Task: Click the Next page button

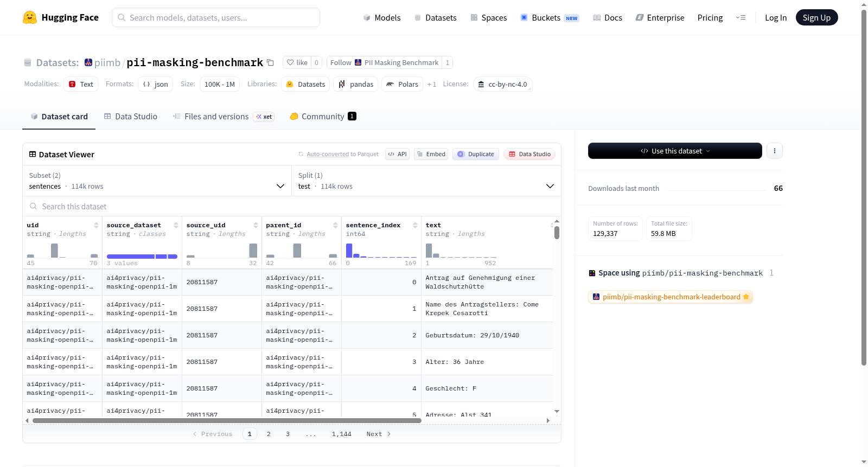Action: click(x=379, y=434)
